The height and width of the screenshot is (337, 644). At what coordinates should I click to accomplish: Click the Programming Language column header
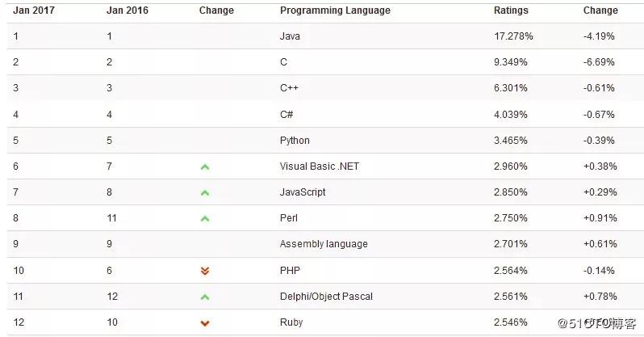click(x=335, y=11)
